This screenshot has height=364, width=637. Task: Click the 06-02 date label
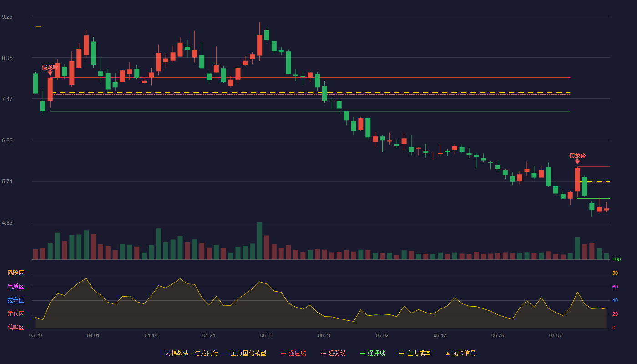coord(382,335)
